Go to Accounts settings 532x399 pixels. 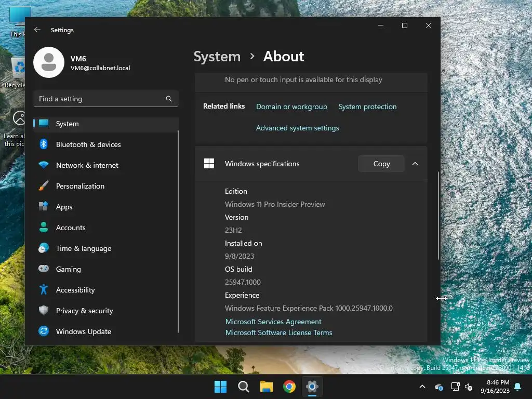[106, 228]
